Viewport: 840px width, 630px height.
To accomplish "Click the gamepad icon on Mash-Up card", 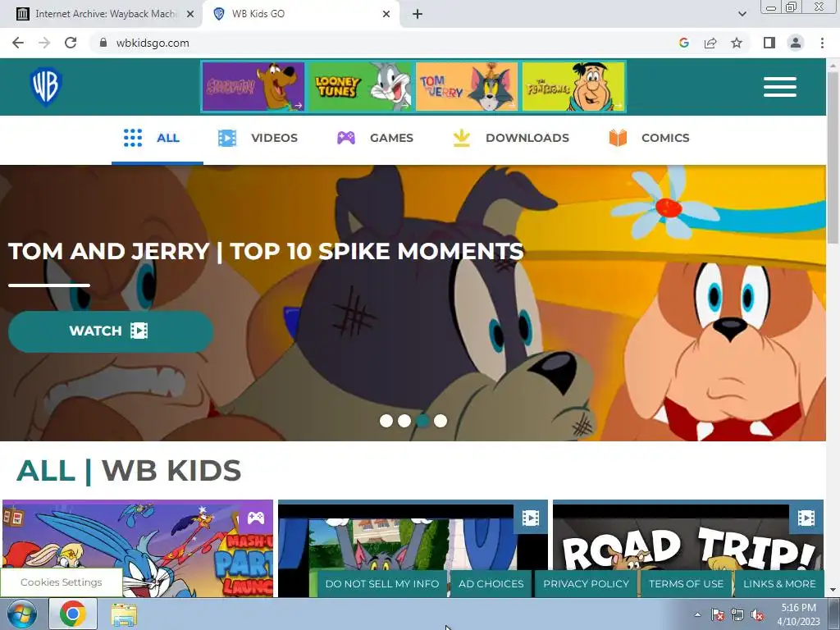I will pyautogui.click(x=256, y=518).
